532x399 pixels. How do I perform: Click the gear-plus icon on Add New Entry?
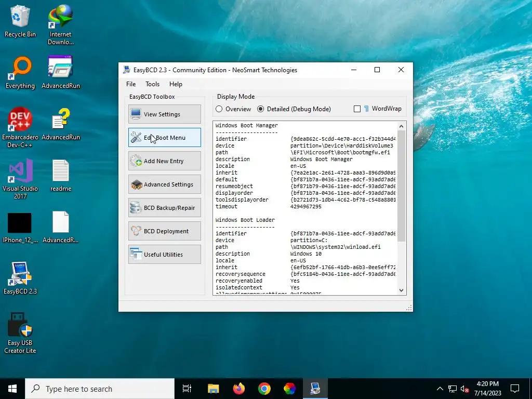(136, 161)
